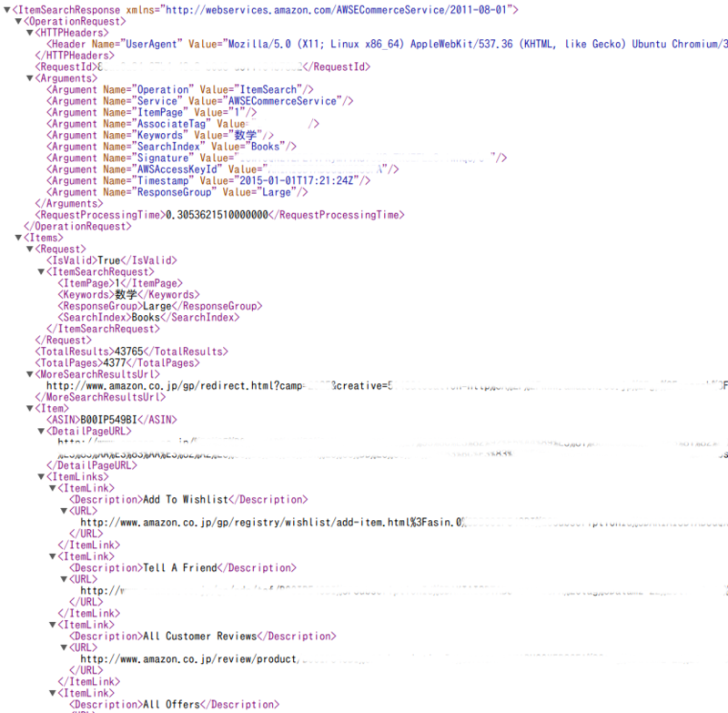Collapse the URL node under Tell A Friend
This screenshot has width=728, height=713.
click(x=64, y=579)
